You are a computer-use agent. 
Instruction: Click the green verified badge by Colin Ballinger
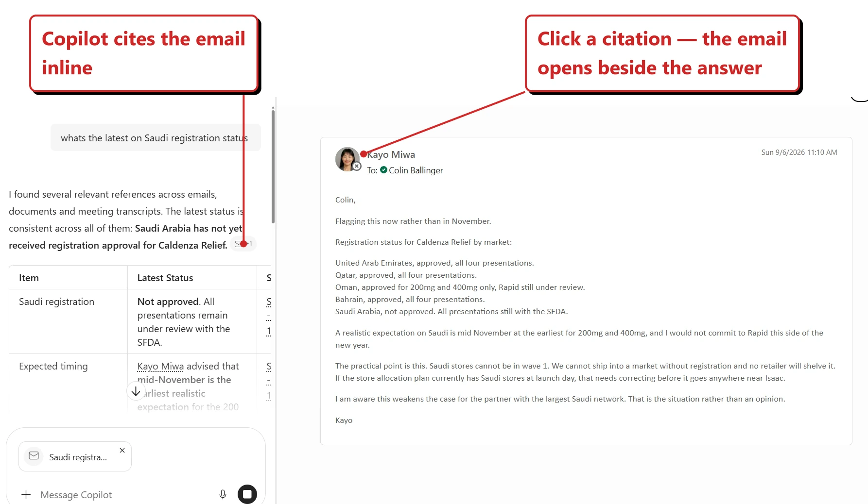tap(383, 170)
